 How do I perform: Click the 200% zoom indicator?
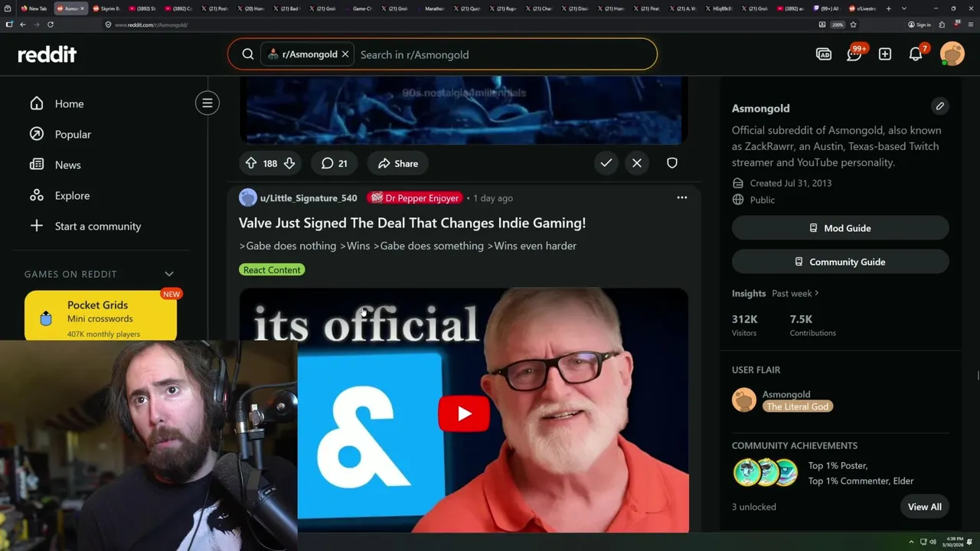pos(838,24)
